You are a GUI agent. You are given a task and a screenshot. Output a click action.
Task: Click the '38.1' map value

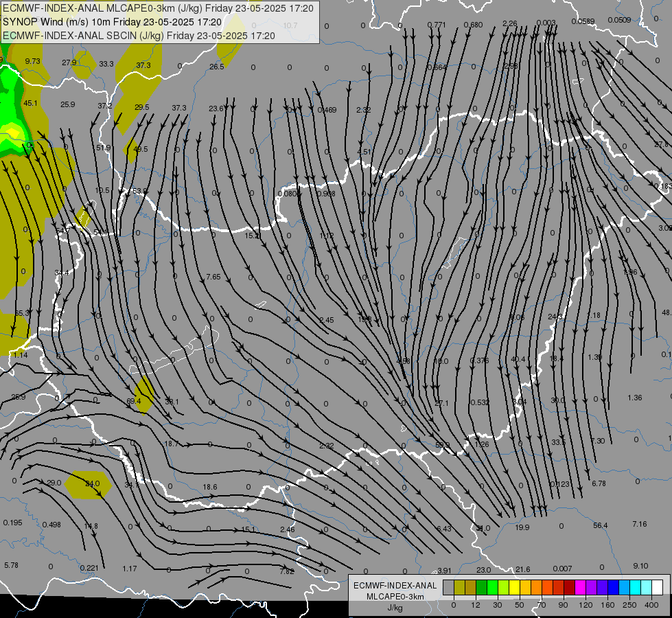click(172, 402)
